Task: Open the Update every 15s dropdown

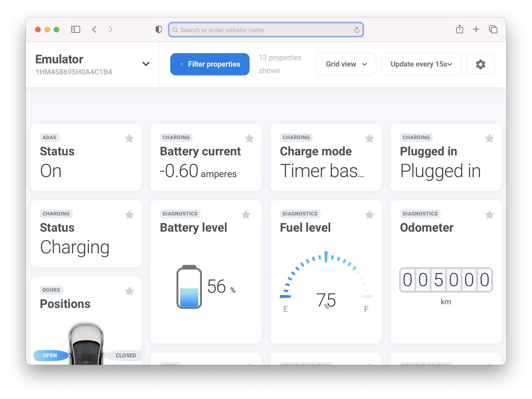Action: click(421, 64)
